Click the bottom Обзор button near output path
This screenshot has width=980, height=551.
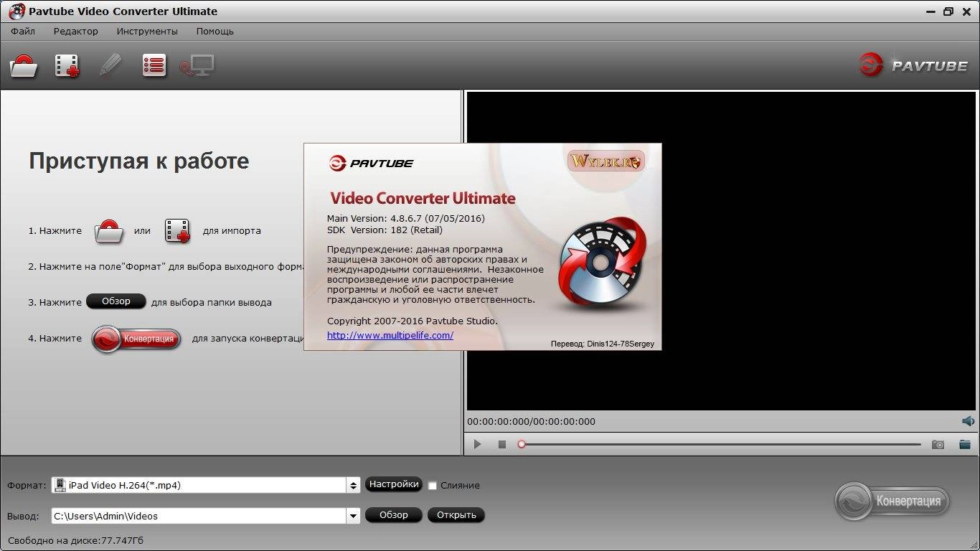coord(394,515)
